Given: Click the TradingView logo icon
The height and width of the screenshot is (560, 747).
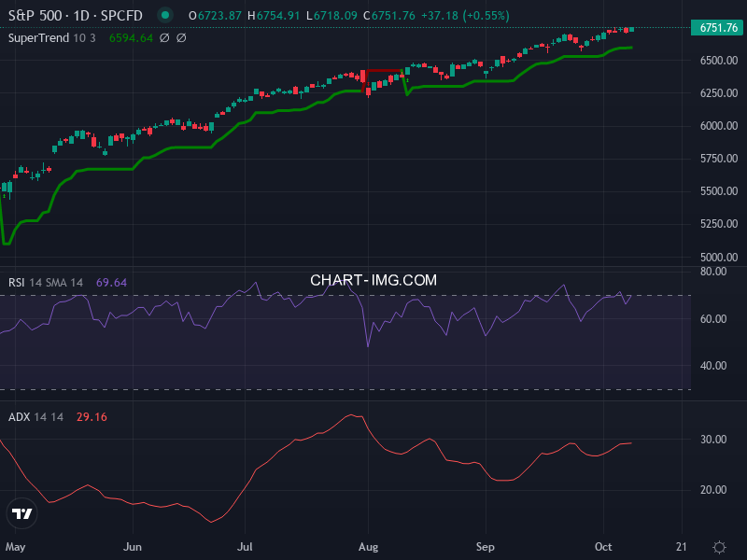Looking at the screenshot, I should [22, 513].
